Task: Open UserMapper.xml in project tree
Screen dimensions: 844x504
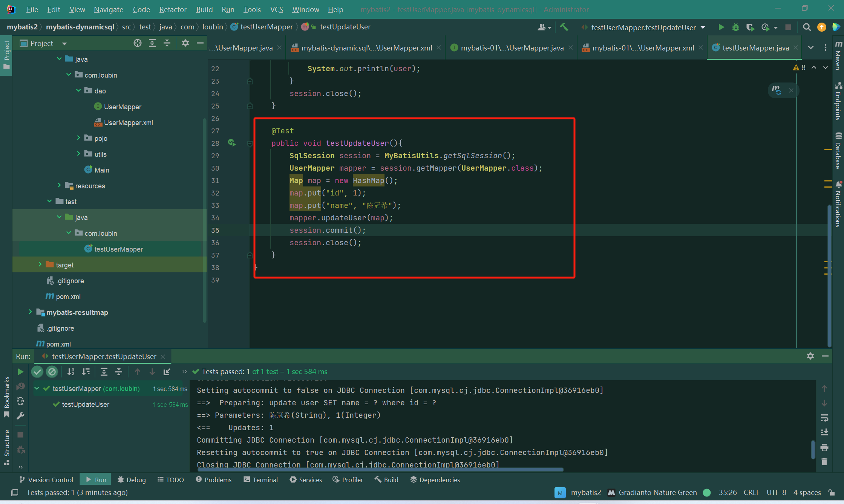Action: [x=128, y=122]
